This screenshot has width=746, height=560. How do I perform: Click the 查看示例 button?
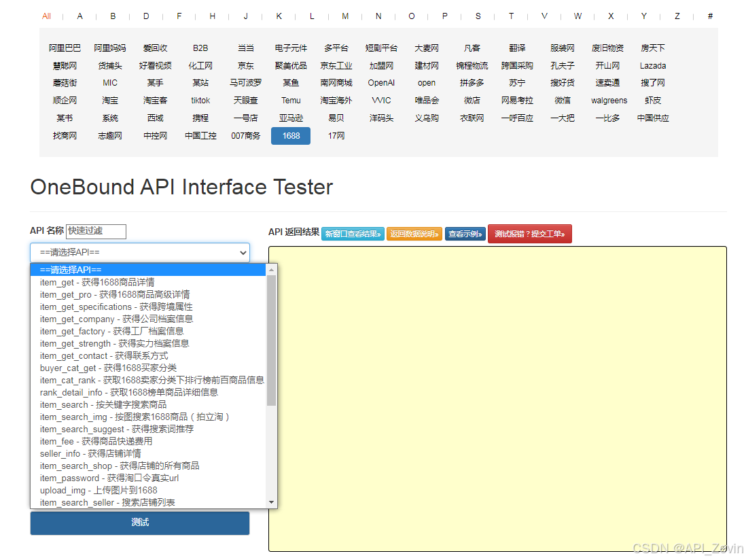click(465, 234)
